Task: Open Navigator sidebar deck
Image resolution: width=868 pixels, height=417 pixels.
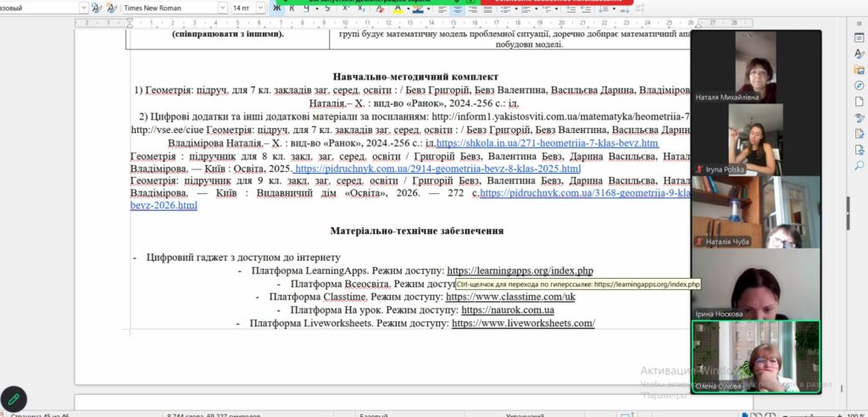Action: 860,86
